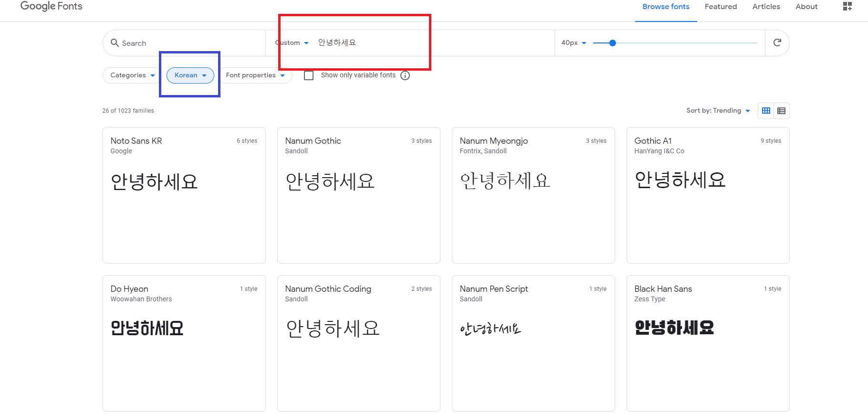Viewport: 868px width, 414px height.
Task: Click 'Zess Type' designer name
Action: pyautogui.click(x=649, y=299)
